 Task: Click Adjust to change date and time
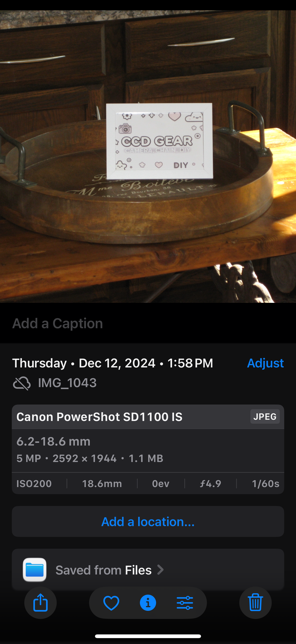(265, 363)
